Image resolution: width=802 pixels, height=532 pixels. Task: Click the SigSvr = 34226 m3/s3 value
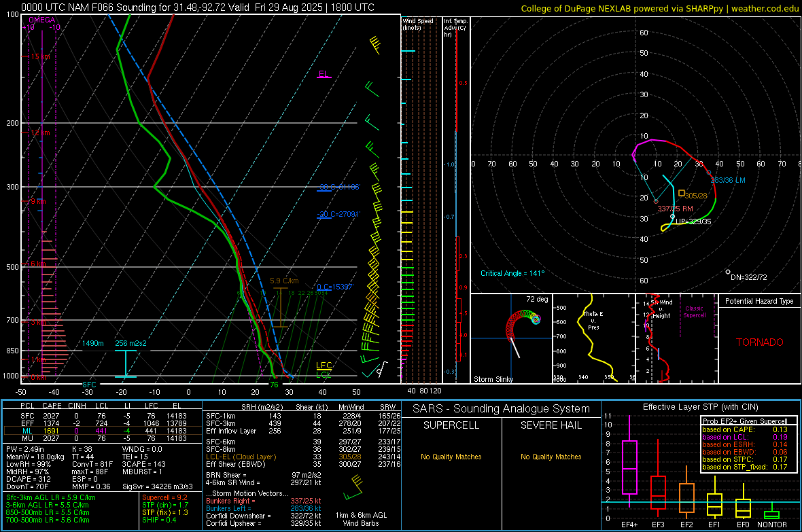[x=158, y=486]
